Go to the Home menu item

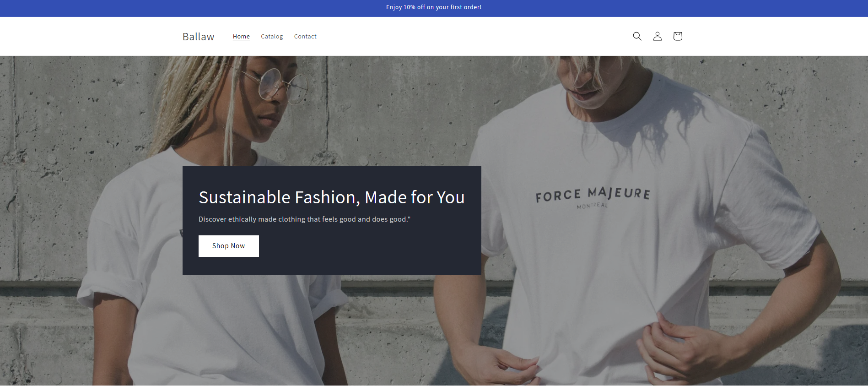(x=241, y=36)
